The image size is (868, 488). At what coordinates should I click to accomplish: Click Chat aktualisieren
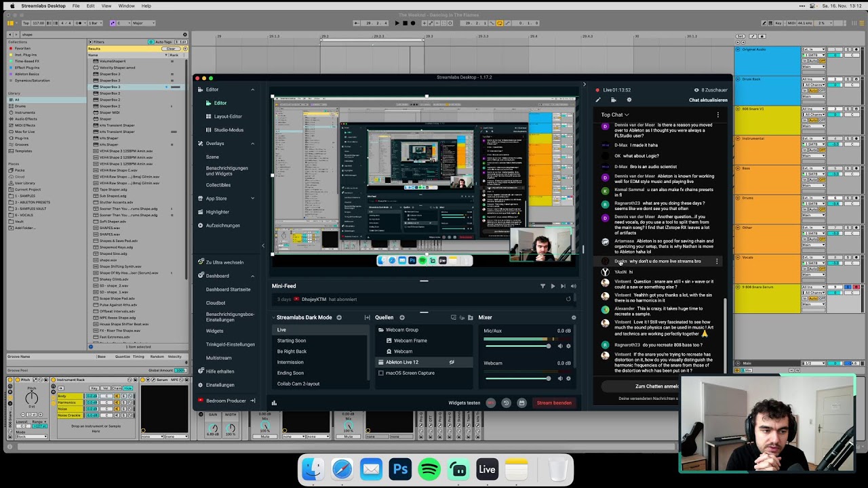(708, 100)
